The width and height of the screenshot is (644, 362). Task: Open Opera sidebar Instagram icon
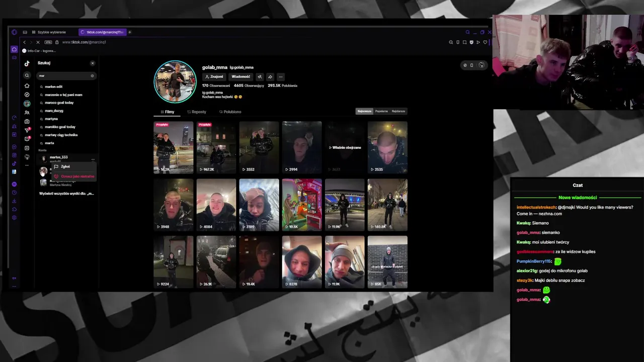[14, 155]
